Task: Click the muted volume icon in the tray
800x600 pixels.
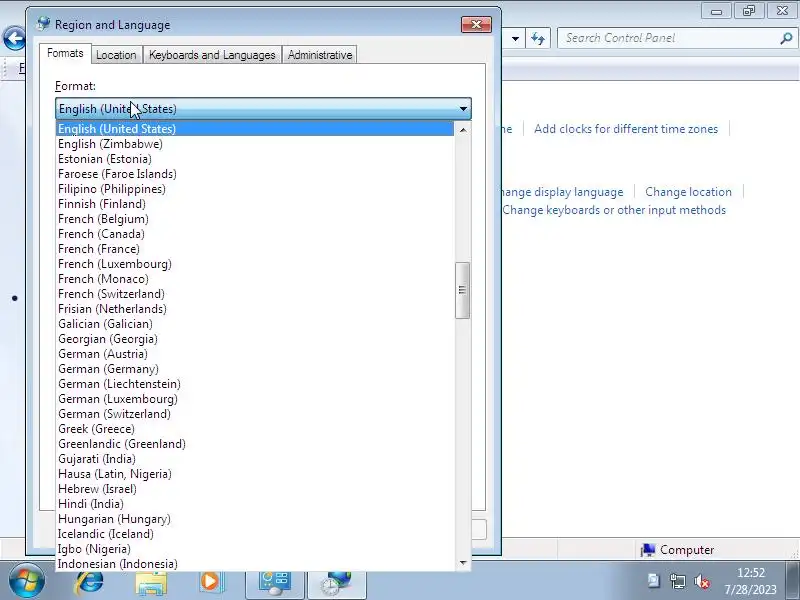Action: (x=702, y=581)
